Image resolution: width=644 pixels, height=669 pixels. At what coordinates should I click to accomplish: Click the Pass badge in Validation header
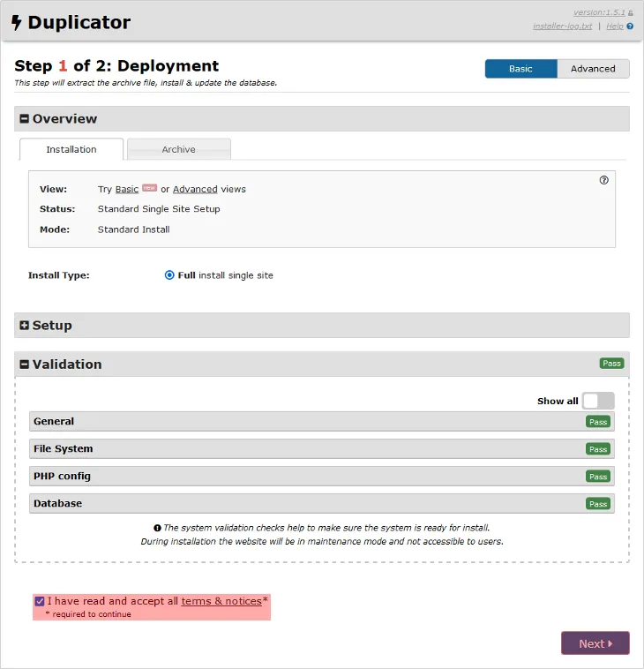pyautogui.click(x=611, y=364)
